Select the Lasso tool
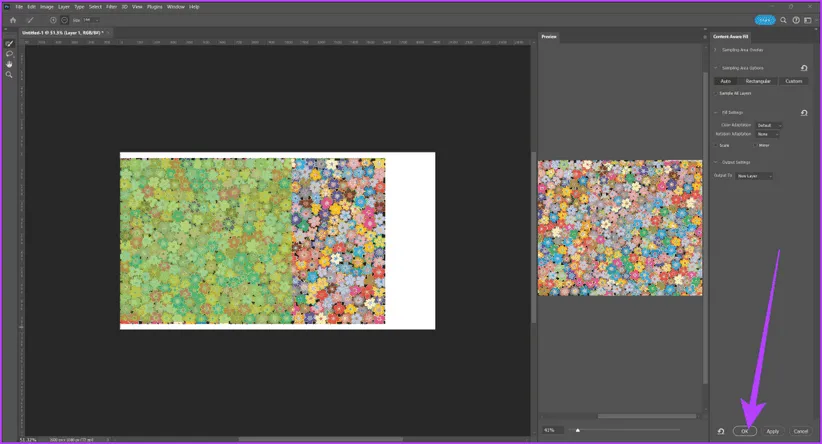This screenshot has height=444, width=822. coord(10,54)
